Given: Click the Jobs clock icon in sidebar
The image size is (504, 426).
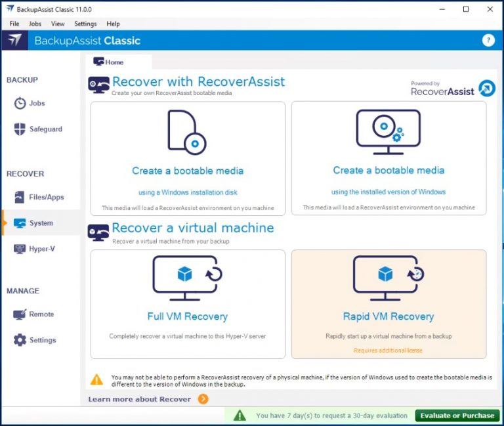Looking at the screenshot, I should tap(20, 104).
